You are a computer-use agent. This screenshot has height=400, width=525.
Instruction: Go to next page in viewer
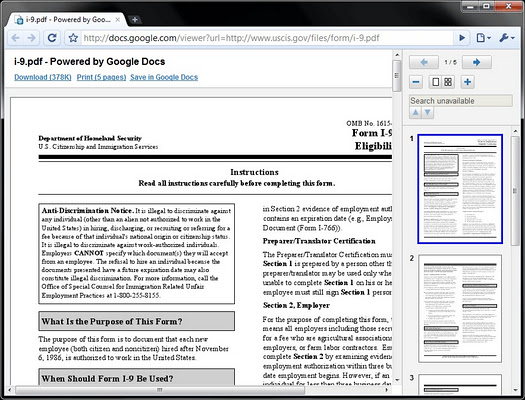tap(477, 62)
